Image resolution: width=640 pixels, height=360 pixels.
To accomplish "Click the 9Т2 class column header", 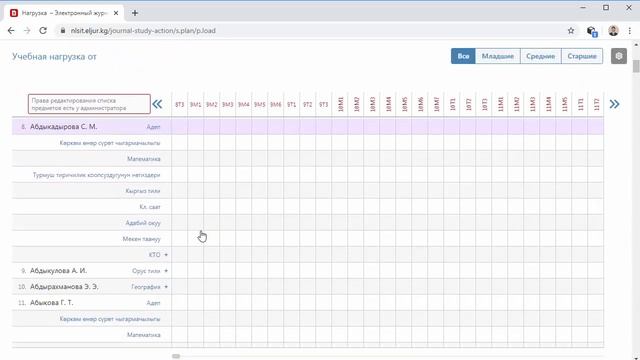I will click(x=307, y=104).
